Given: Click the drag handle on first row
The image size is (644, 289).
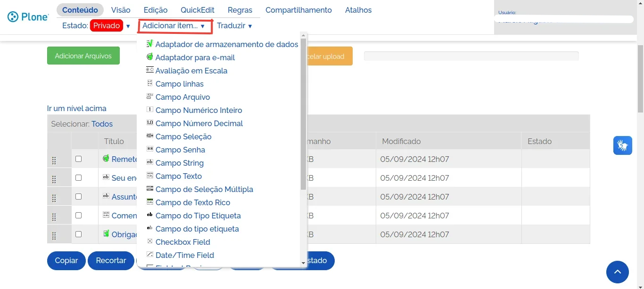Looking at the screenshot, I should (x=54, y=161).
